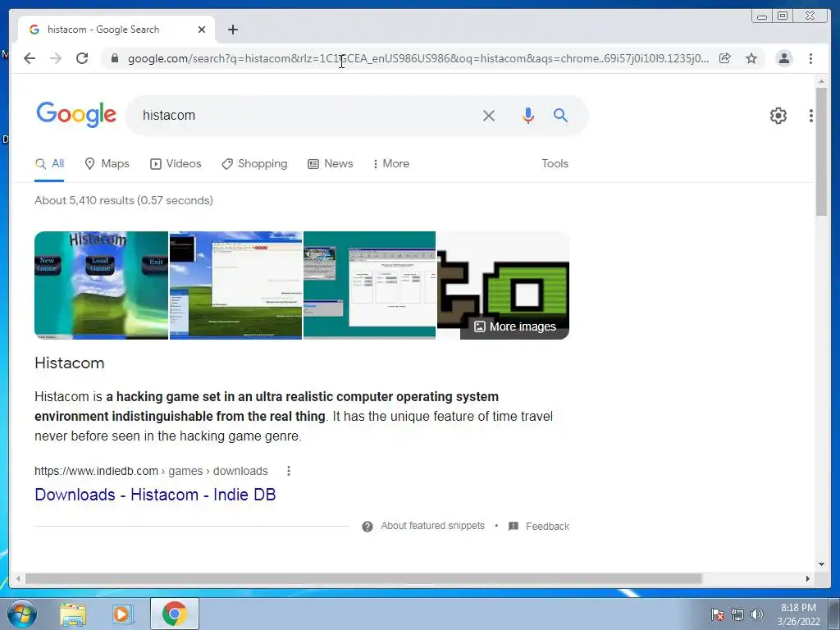
Task: Open search Tools options
Action: point(555,164)
